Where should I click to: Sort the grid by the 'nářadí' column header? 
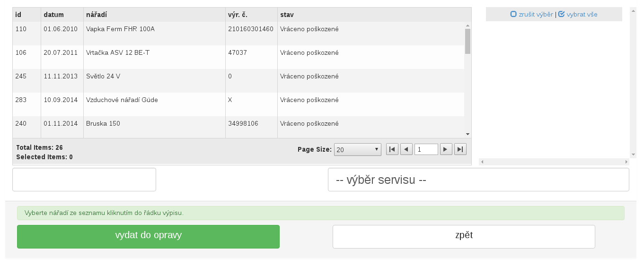click(97, 15)
